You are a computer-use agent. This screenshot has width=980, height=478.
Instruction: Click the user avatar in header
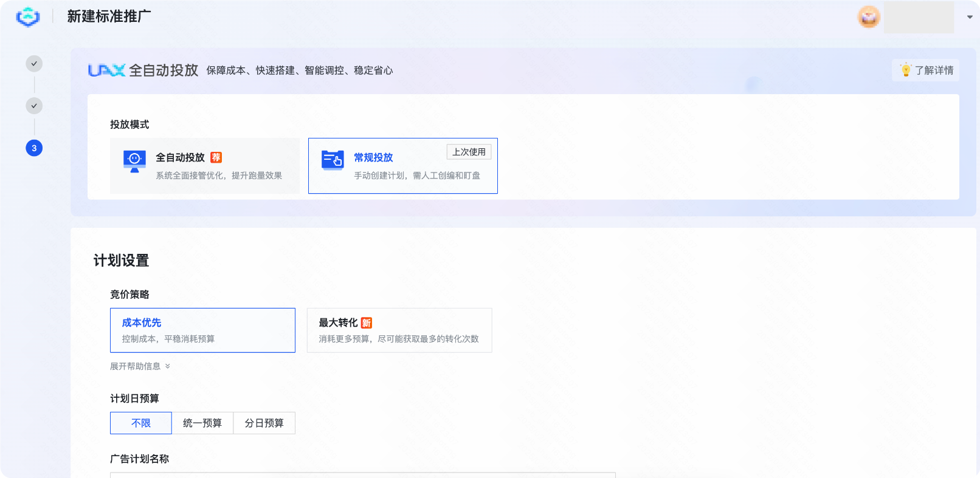point(869,17)
